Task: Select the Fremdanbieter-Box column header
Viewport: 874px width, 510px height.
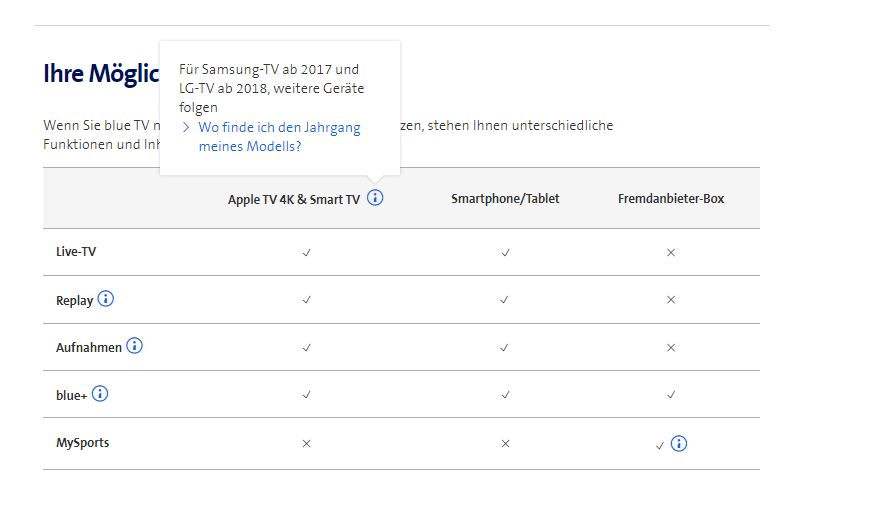Action: point(671,199)
